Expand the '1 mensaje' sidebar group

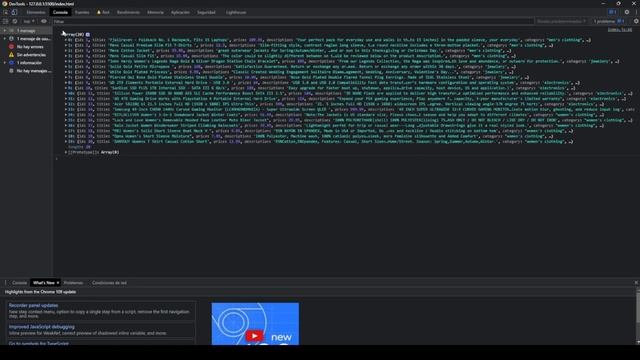click(x=5, y=31)
